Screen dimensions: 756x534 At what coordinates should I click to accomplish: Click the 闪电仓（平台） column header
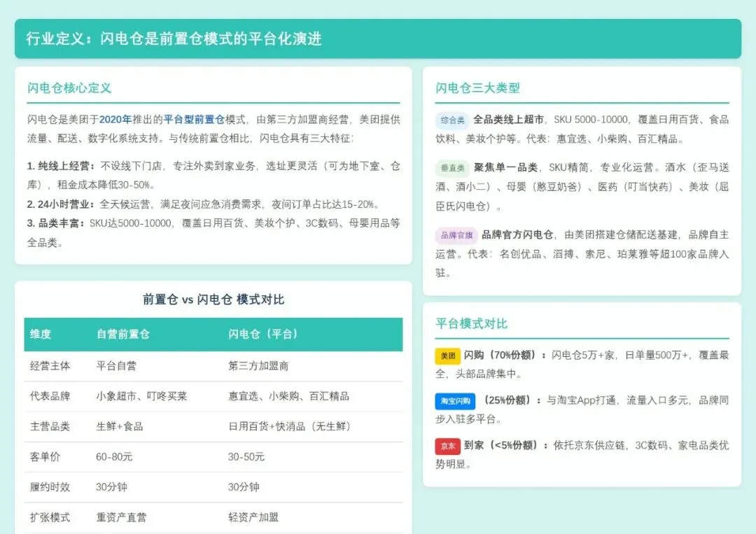(263, 334)
